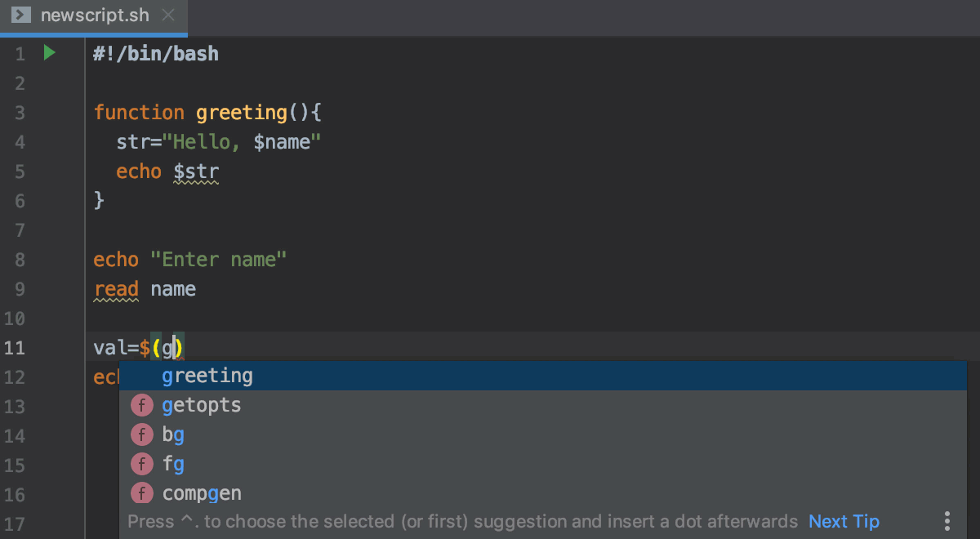Select the highlighted greeting completion
980x539 pixels.
[x=207, y=376]
